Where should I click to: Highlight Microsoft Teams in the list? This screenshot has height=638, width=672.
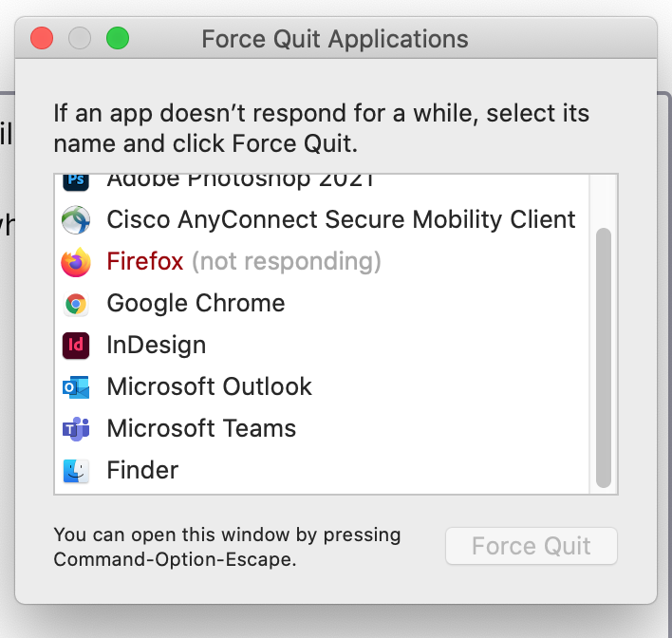coord(322,429)
